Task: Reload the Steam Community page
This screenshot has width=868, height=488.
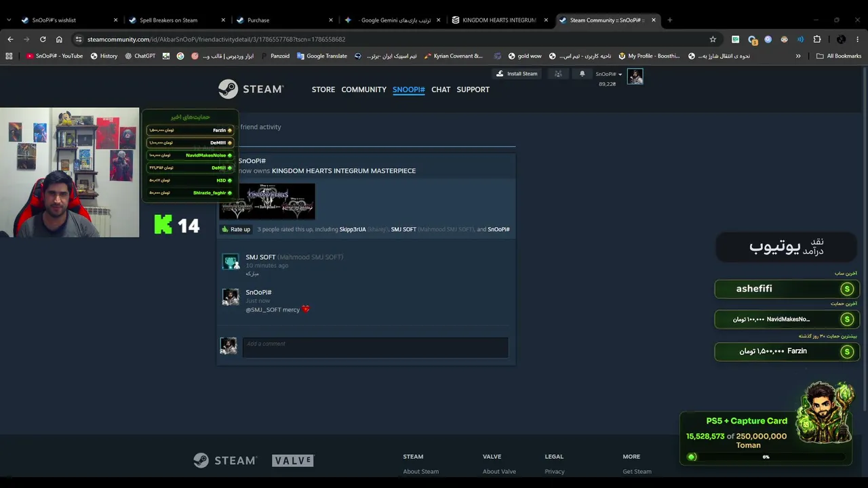Action: pyautogui.click(x=43, y=39)
